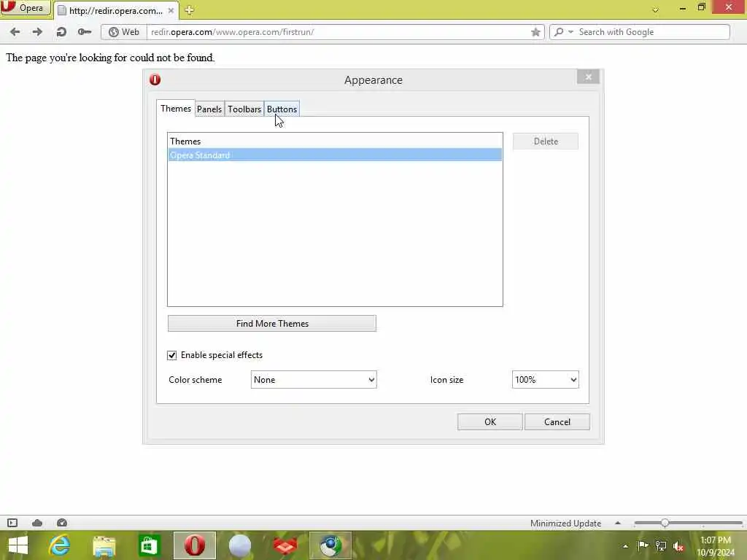Close the redir.opera.com tab
Screen dimensions: 747x560
pos(171,10)
